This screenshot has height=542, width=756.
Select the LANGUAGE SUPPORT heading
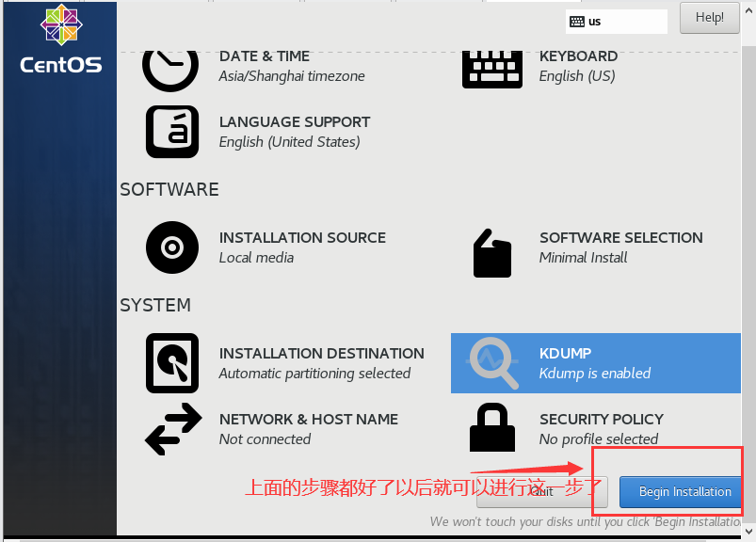pyautogui.click(x=295, y=122)
